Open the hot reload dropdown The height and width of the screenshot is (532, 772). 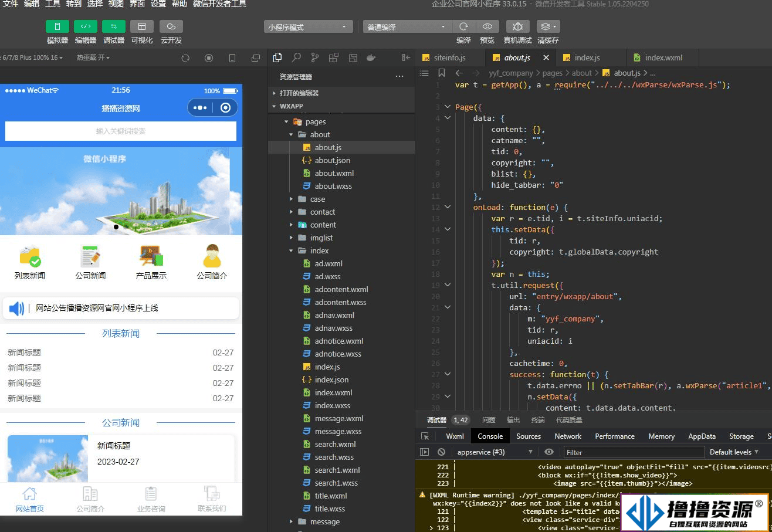(93, 57)
